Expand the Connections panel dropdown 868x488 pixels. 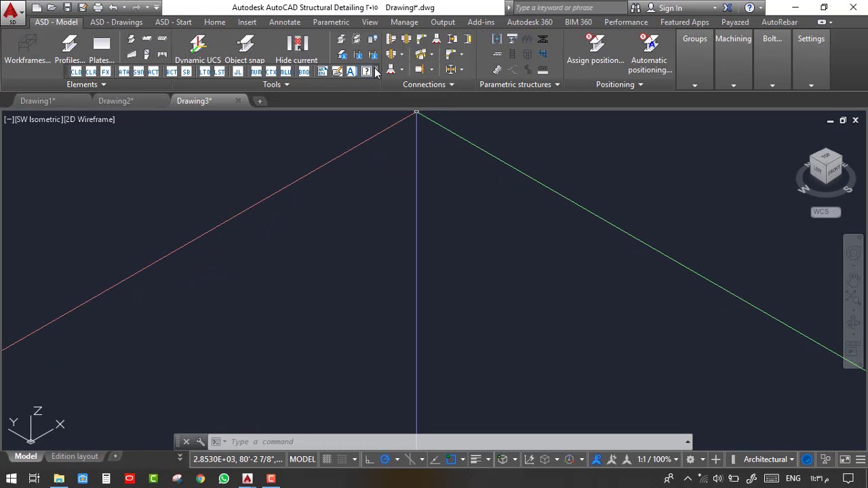click(x=429, y=85)
